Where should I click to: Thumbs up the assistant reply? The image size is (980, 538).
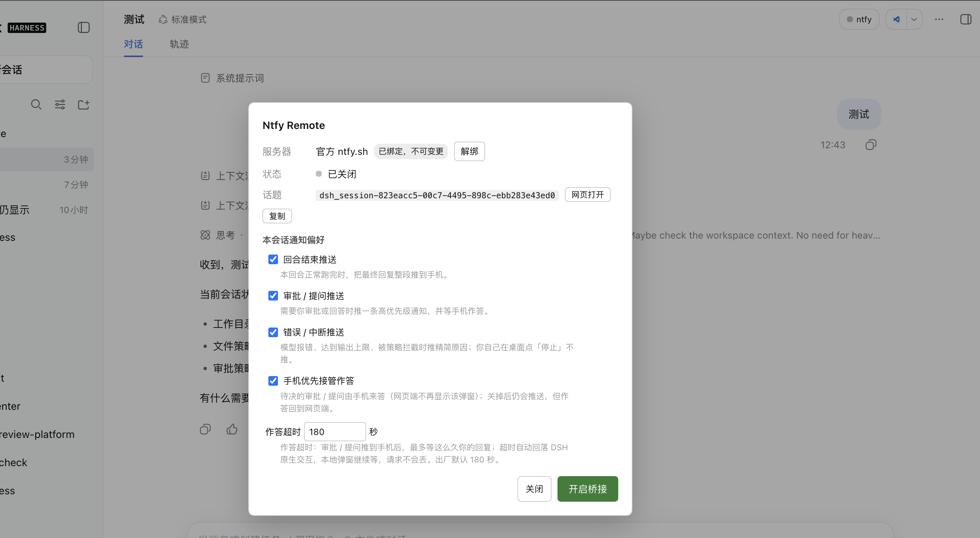(x=232, y=429)
